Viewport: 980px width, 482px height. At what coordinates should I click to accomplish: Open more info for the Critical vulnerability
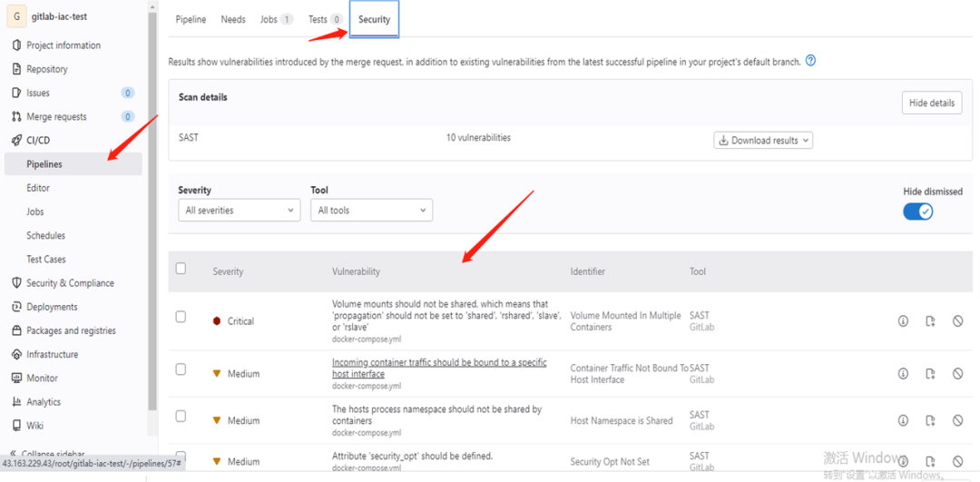(903, 320)
